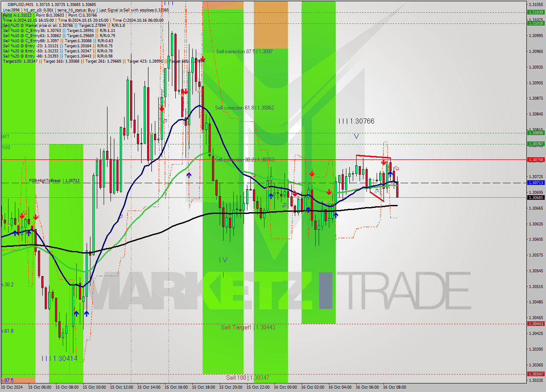Click the '16 Oct 00:00' time axis label
546x392 pixels.
[285, 387]
